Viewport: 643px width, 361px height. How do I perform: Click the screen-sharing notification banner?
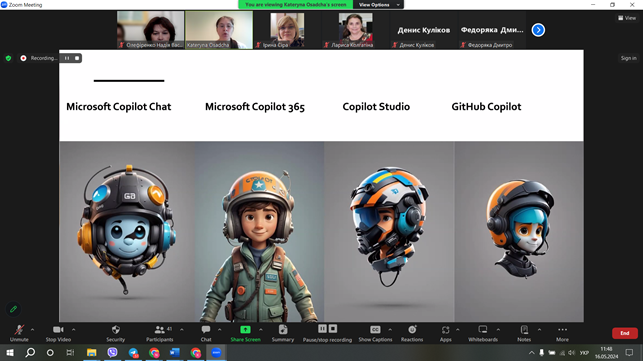point(295,5)
